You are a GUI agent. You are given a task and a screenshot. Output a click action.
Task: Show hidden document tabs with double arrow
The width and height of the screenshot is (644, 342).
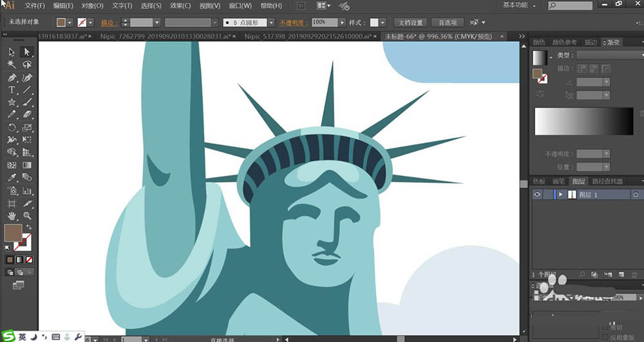522,36
